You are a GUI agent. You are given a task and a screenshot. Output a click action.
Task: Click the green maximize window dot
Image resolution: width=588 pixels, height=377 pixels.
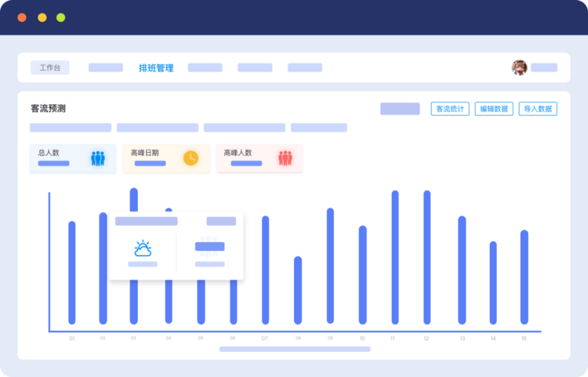[x=61, y=17]
